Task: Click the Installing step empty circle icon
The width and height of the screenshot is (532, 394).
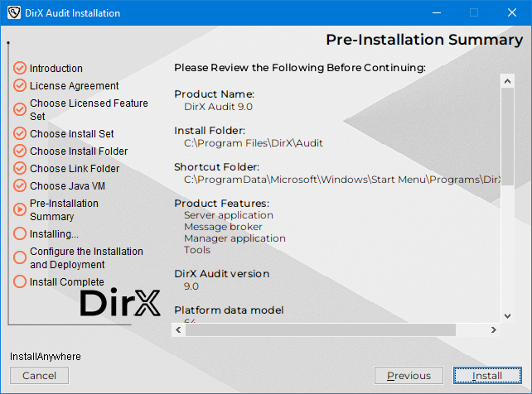Action: click(20, 233)
